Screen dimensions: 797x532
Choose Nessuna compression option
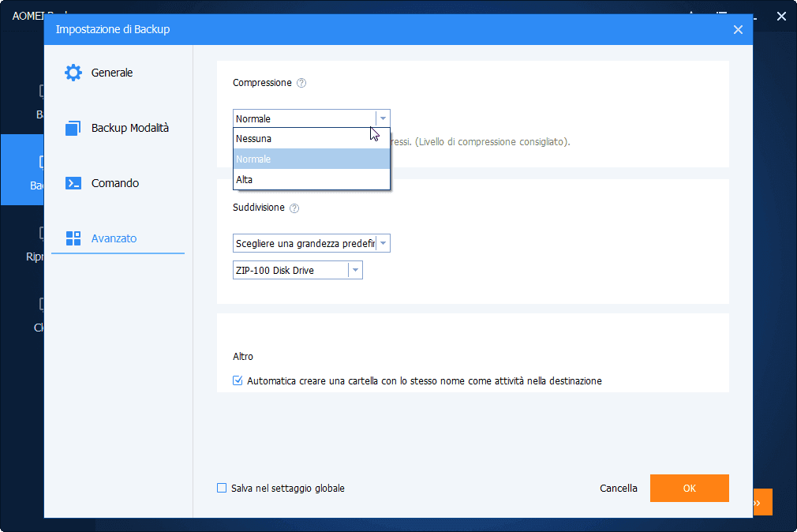(x=312, y=138)
